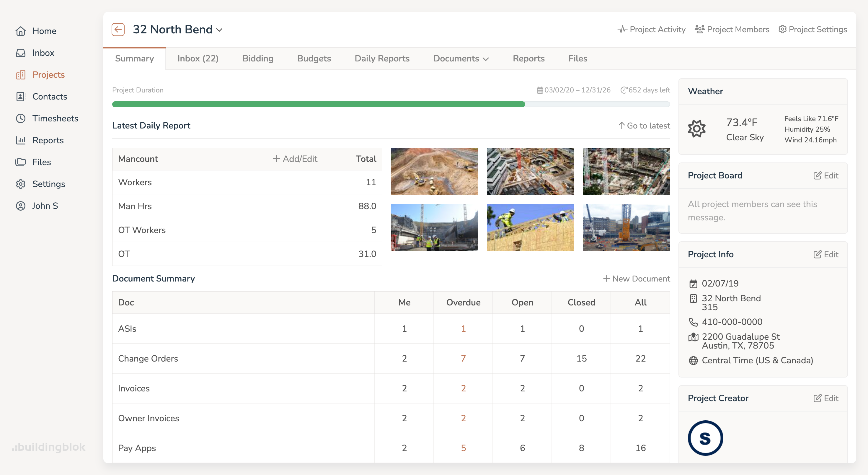The width and height of the screenshot is (868, 475).
Task: Edit the Project Board message
Action: click(826, 175)
